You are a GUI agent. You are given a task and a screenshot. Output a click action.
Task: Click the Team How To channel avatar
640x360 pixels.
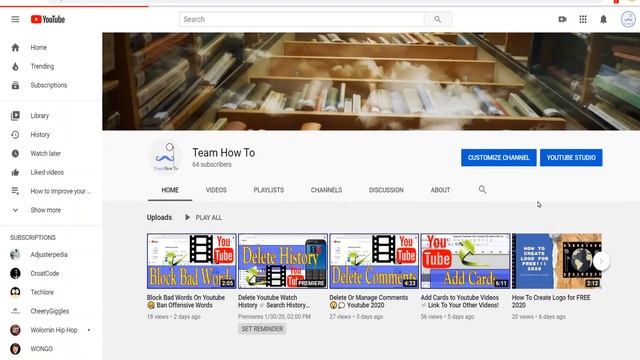166,158
